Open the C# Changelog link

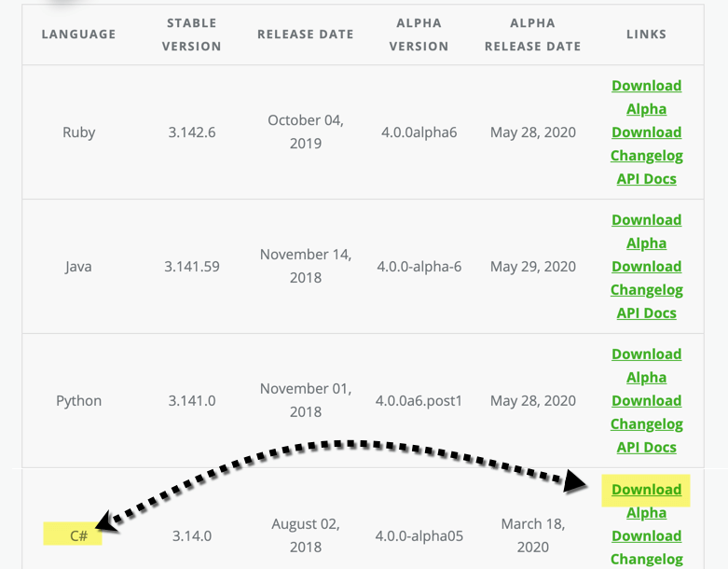coord(646,560)
